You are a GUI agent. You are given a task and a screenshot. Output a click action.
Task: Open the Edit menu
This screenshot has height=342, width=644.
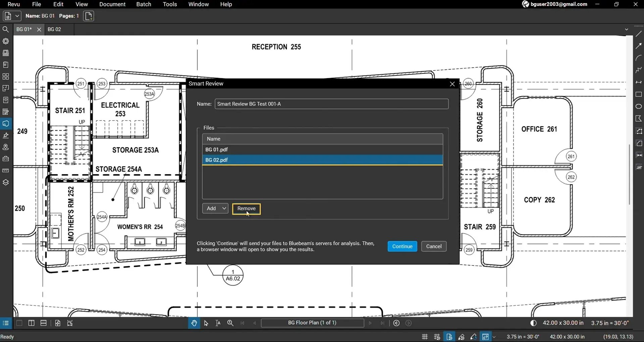tap(58, 4)
